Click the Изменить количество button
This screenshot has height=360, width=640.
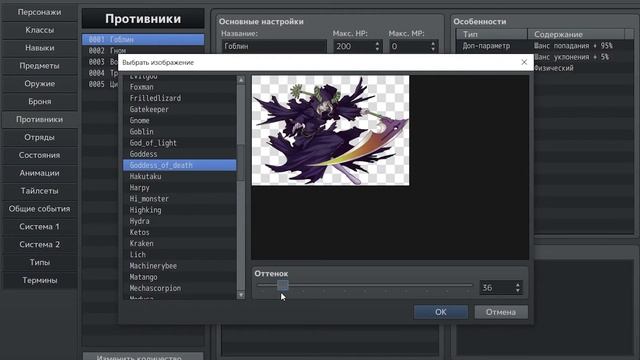coord(143,356)
